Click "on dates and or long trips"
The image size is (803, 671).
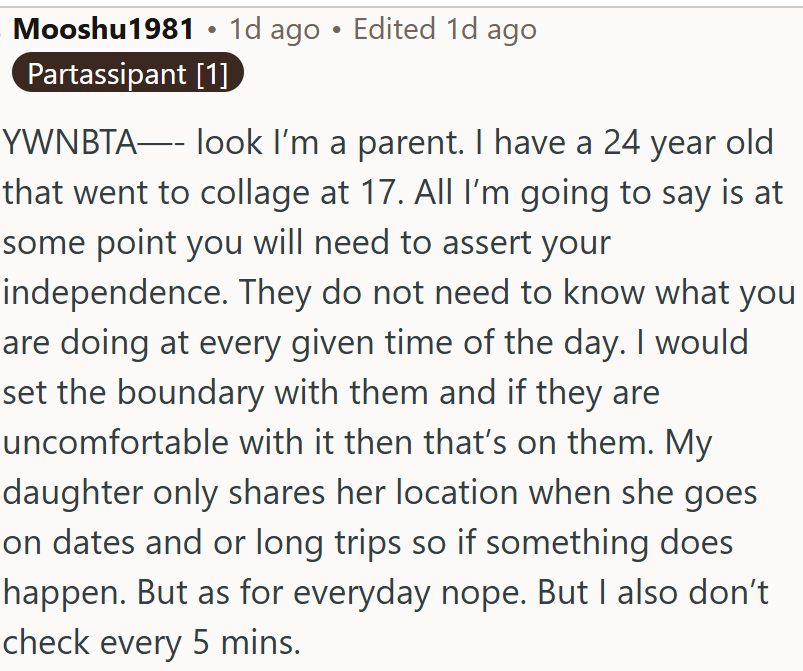point(202,543)
